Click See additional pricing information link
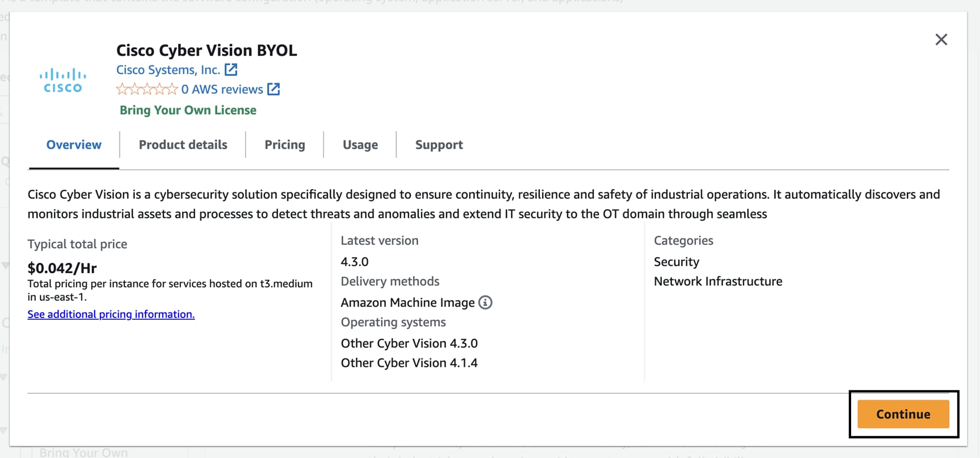This screenshot has width=980, height=458. (111, 314)
